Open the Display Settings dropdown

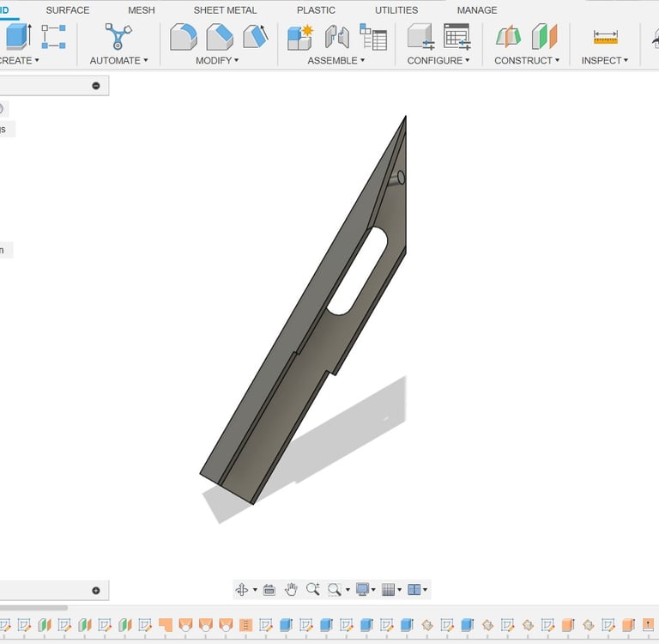366,589
